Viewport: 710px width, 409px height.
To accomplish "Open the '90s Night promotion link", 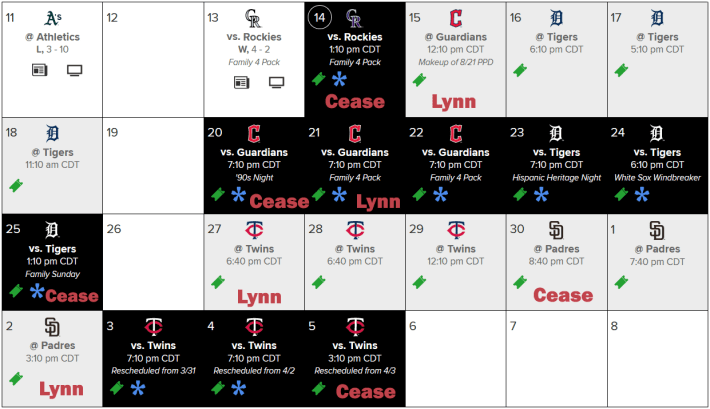I will 254,178.
